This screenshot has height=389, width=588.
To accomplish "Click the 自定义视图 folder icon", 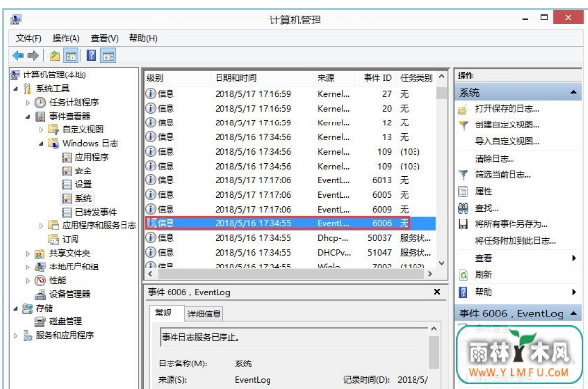I will coord(54,129).
